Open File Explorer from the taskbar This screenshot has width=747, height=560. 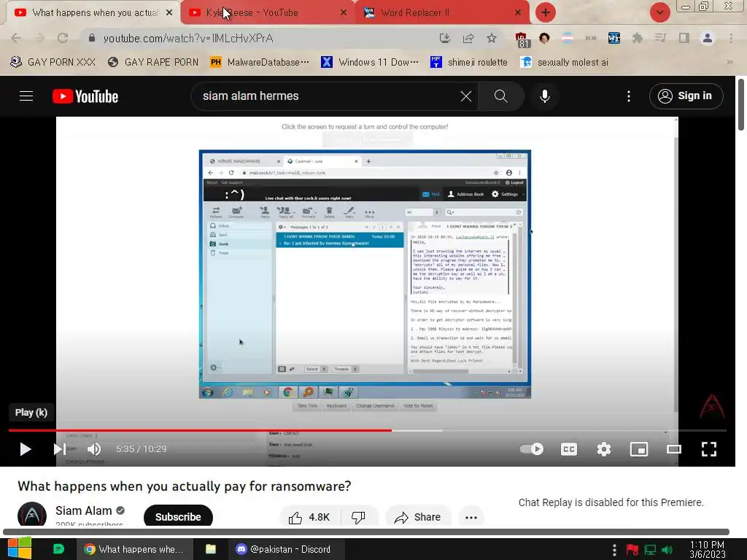[x=211, y=549]
